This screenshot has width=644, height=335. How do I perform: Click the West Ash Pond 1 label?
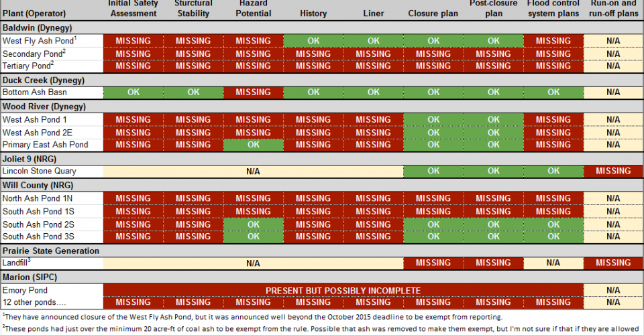point(34,119)
